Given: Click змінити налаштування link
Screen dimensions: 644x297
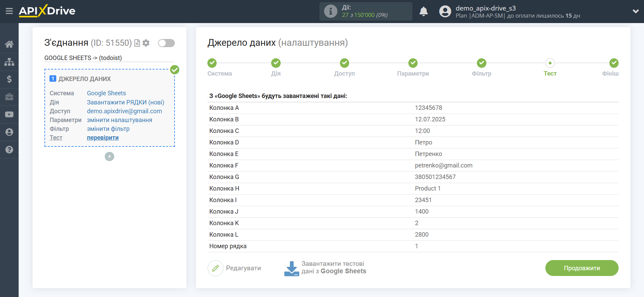Looking at the screenshot, I should tap(120, 120).
